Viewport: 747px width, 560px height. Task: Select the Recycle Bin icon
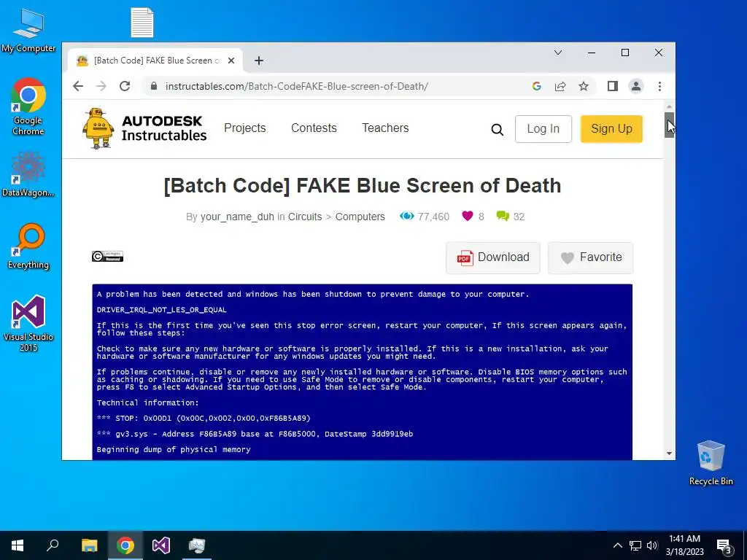(711, 463)
